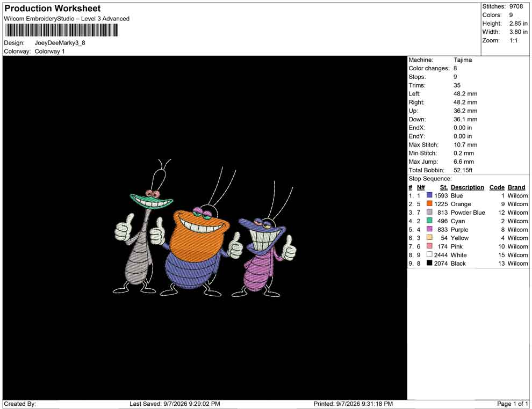Click the Machine value 'Tajima'

click(x=463, y=60)
